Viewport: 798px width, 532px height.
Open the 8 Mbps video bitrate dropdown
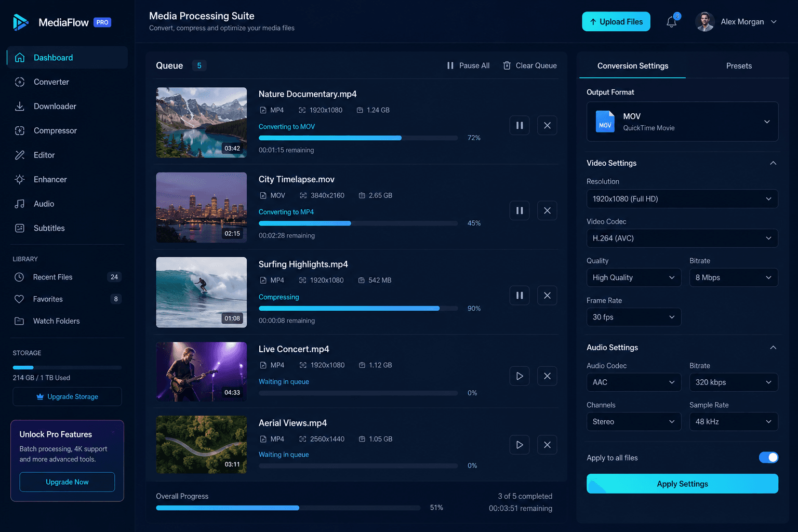[x=734, y=277]
